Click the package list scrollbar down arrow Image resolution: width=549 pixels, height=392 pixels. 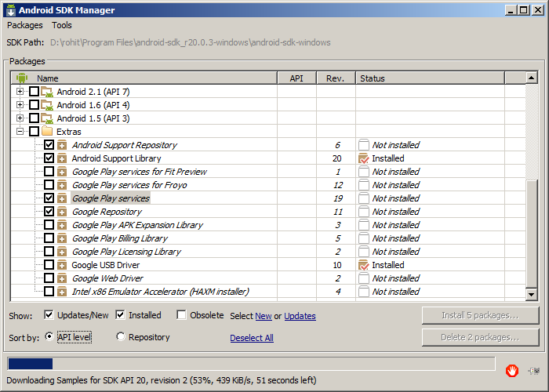click(532, 294)
